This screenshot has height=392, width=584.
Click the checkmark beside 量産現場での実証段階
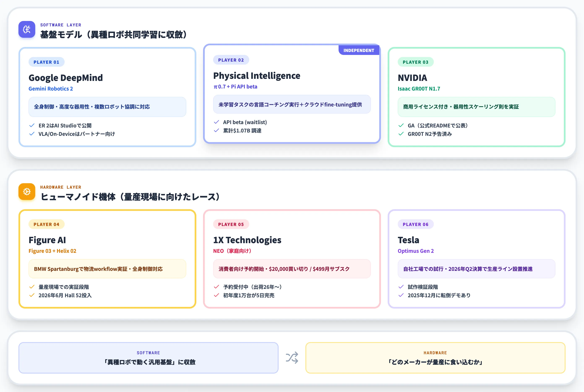click(x=32, y=287)
